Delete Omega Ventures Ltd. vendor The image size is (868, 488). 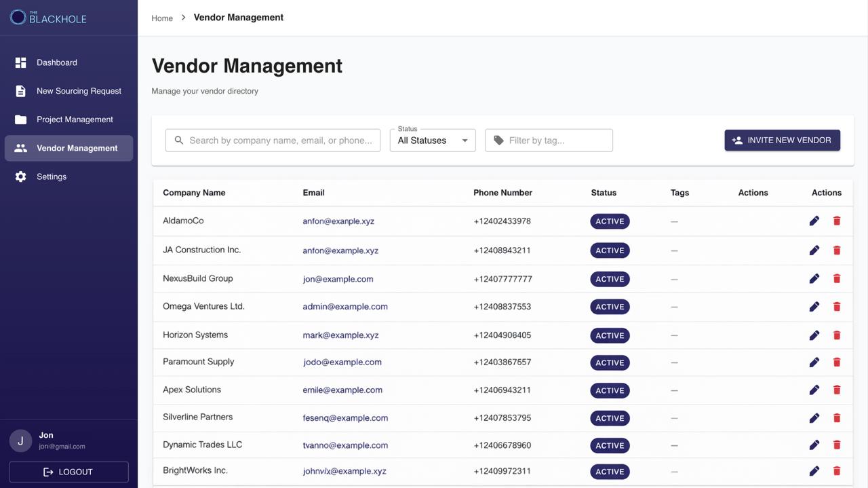[837, 307]
